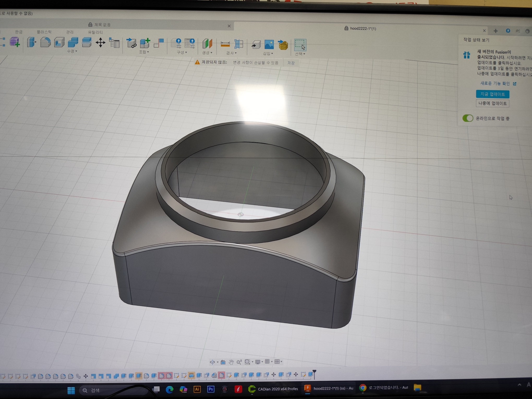This screenshot has width=532, height=399.
Task: Select the As-Built Joint tool
Action: 159,43
